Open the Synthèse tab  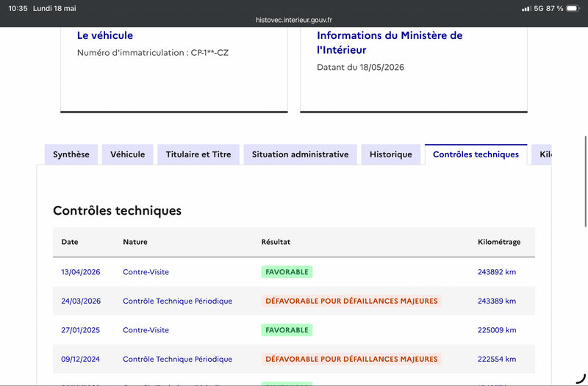point(71,154)
